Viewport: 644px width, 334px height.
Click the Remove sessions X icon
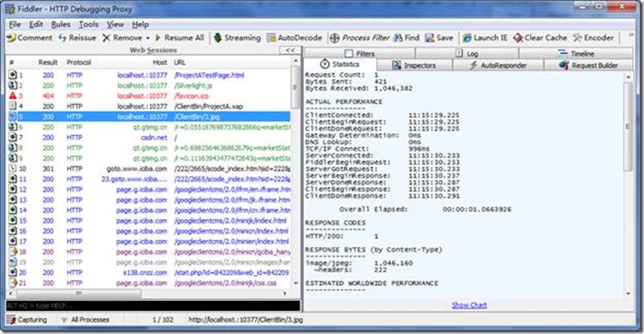pos(107,38)
